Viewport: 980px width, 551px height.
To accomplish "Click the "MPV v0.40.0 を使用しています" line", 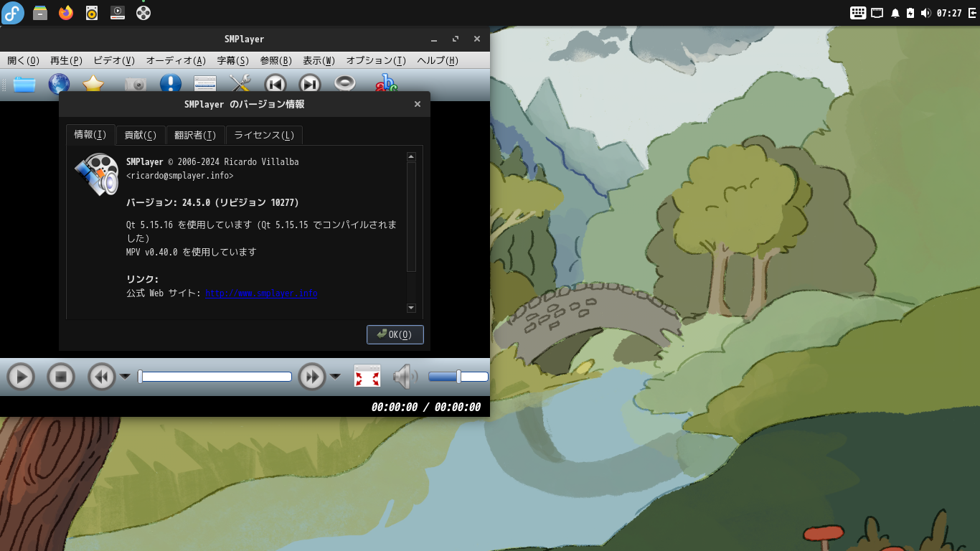I will pyautogui.click(x=192, y=252).
